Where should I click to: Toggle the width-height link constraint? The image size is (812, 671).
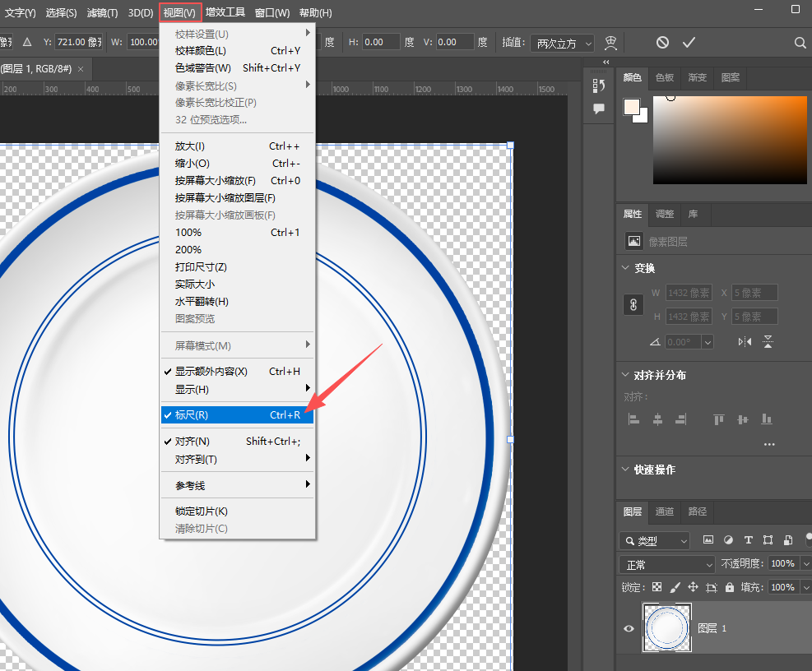(x=633, y=304)
